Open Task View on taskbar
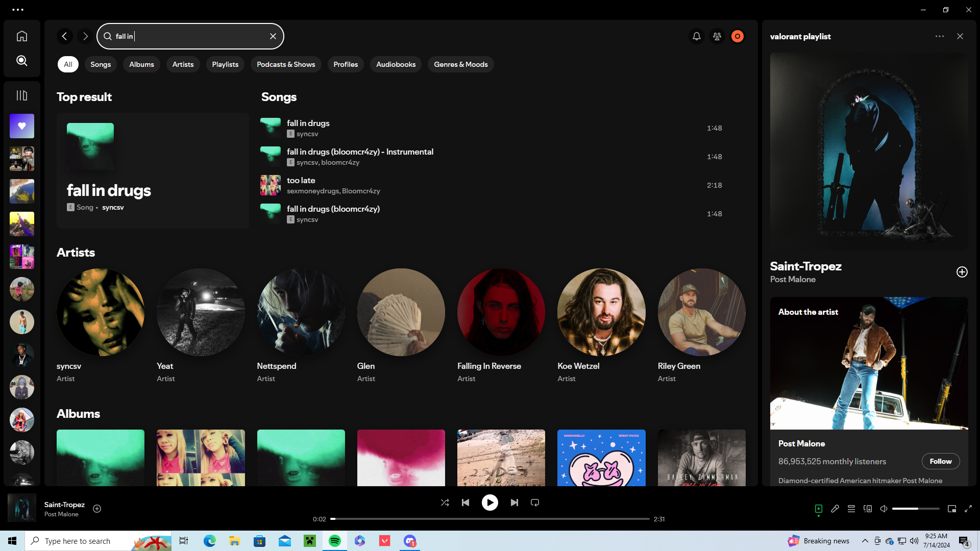 (x=184, y=541)
